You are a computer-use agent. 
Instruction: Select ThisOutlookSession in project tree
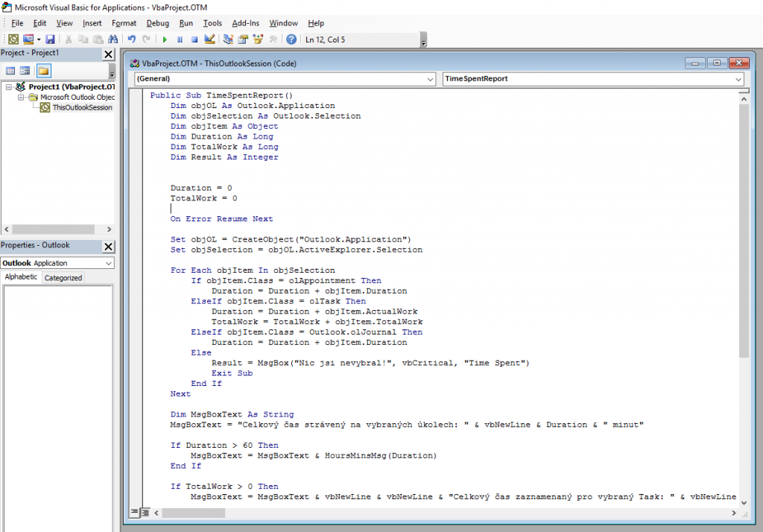click(x=82, y=107)
